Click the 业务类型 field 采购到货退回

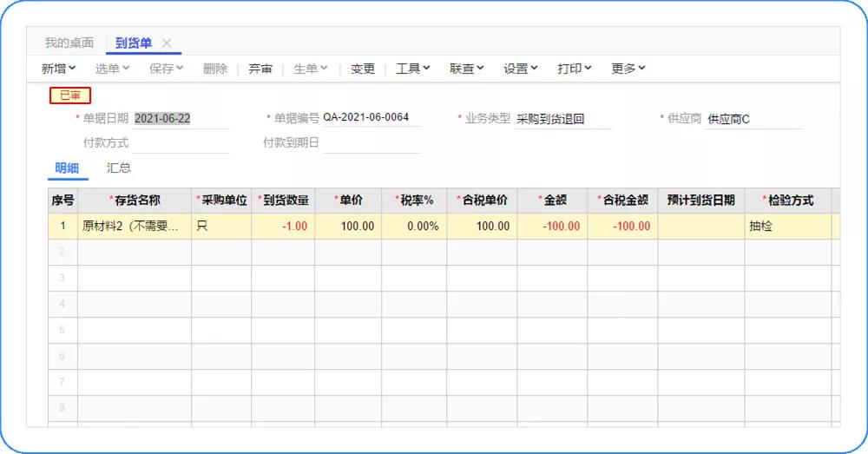click(x=562, y=119)
